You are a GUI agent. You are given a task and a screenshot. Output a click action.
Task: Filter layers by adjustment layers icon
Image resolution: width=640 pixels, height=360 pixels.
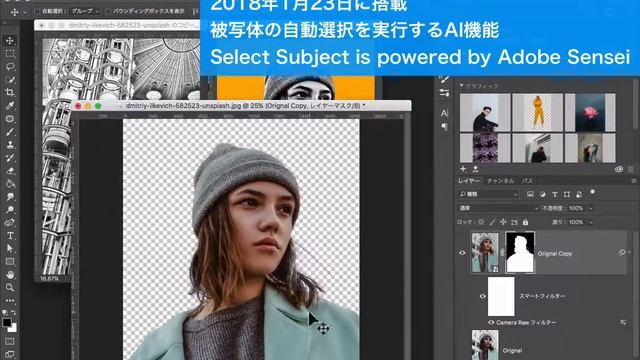click(542, 194)
